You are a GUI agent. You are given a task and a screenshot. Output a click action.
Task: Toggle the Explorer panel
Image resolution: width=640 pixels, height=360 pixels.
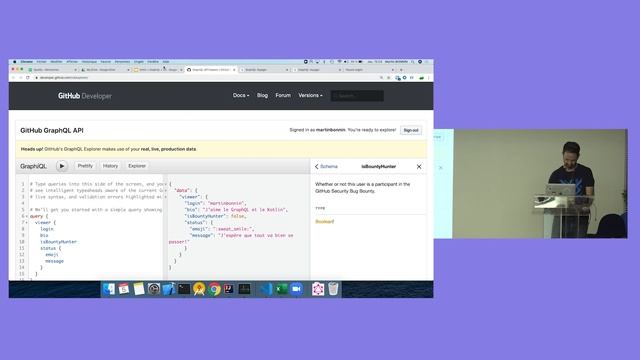tap(137, 166)
